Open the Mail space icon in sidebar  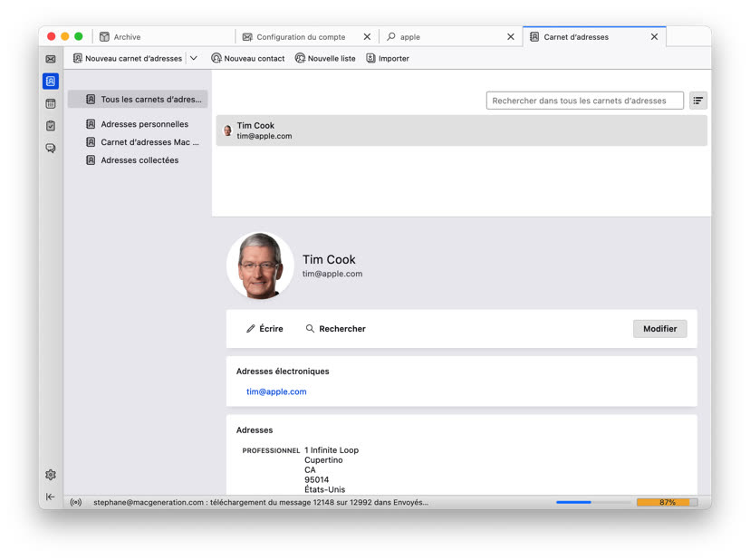tap(50, 59)
